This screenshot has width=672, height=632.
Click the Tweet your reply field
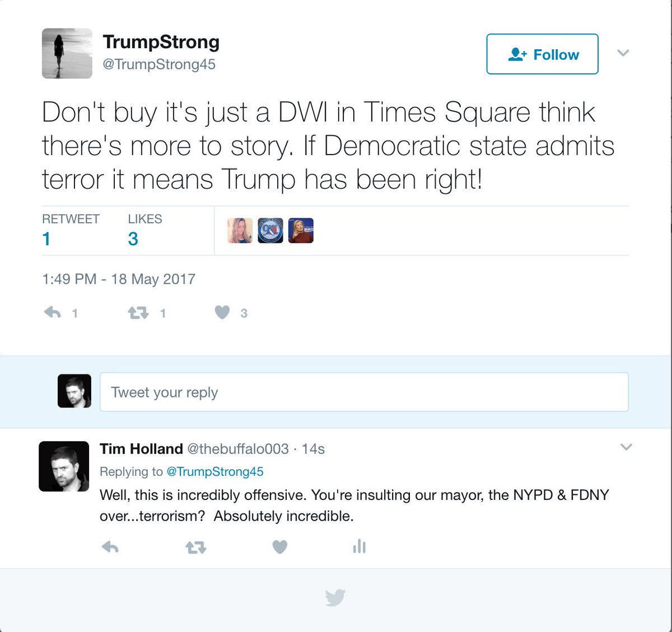[364, 392]
